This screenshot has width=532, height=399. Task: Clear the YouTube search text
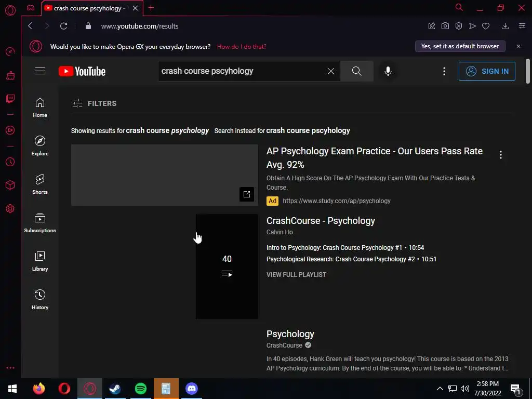point(331,71)
